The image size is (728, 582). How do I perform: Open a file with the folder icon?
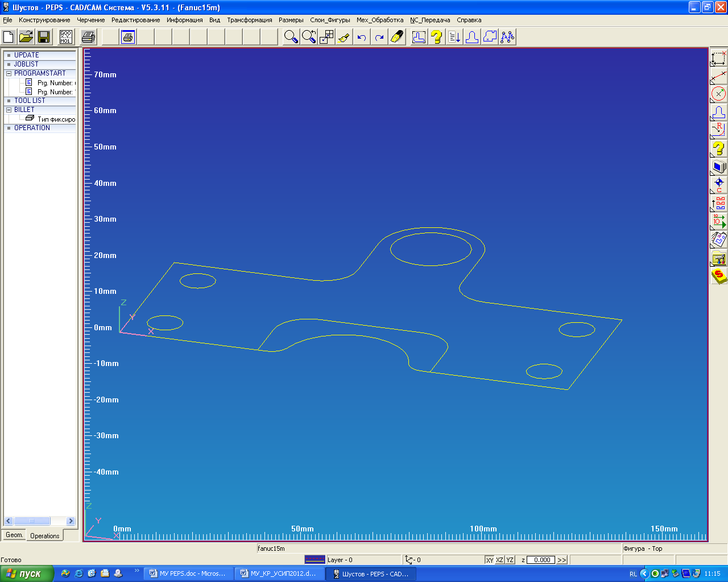pos(26,37)
